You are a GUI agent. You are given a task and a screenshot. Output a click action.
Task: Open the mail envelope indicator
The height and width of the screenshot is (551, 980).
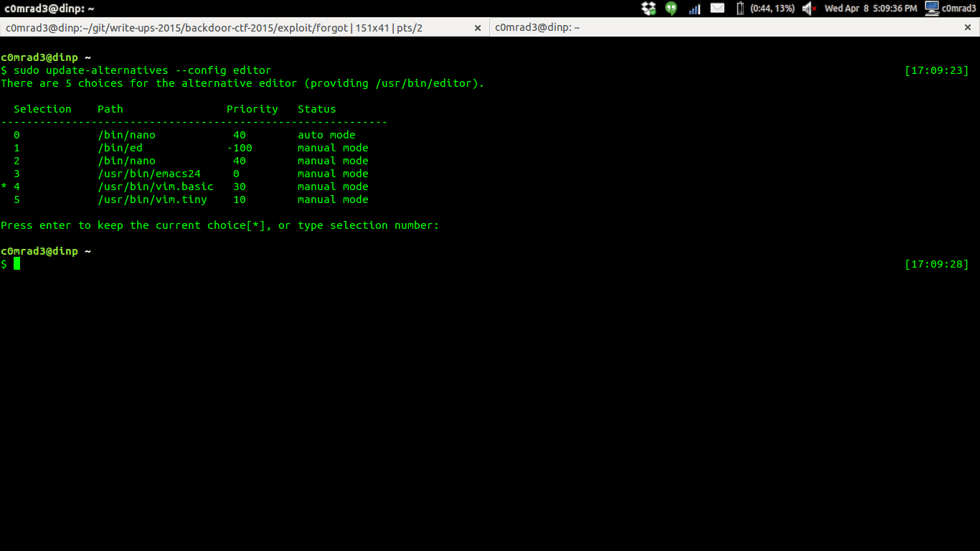(717, 9)
